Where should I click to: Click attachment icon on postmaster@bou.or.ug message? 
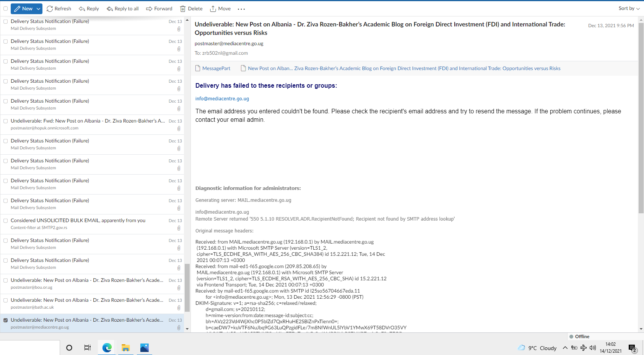pyautogui.click(x=179, y=288)
